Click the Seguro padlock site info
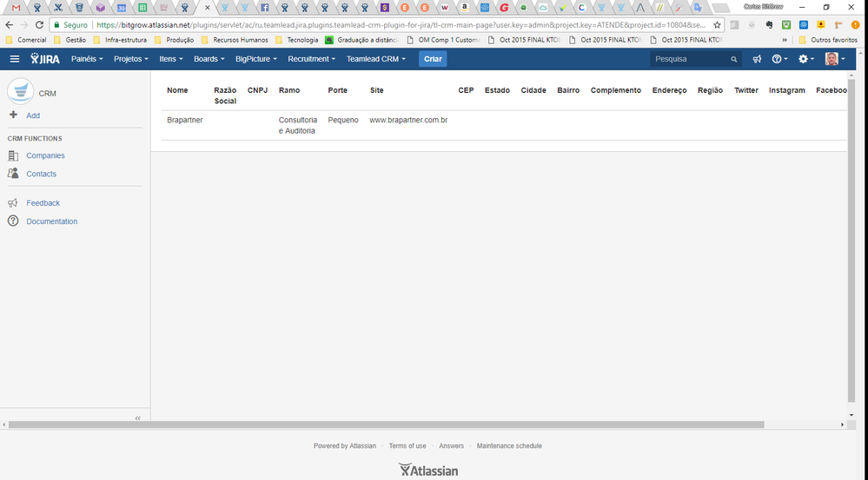 point(71,25)
